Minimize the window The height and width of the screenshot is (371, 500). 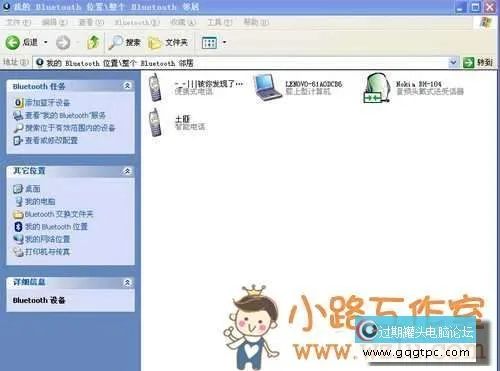(461, 7)
